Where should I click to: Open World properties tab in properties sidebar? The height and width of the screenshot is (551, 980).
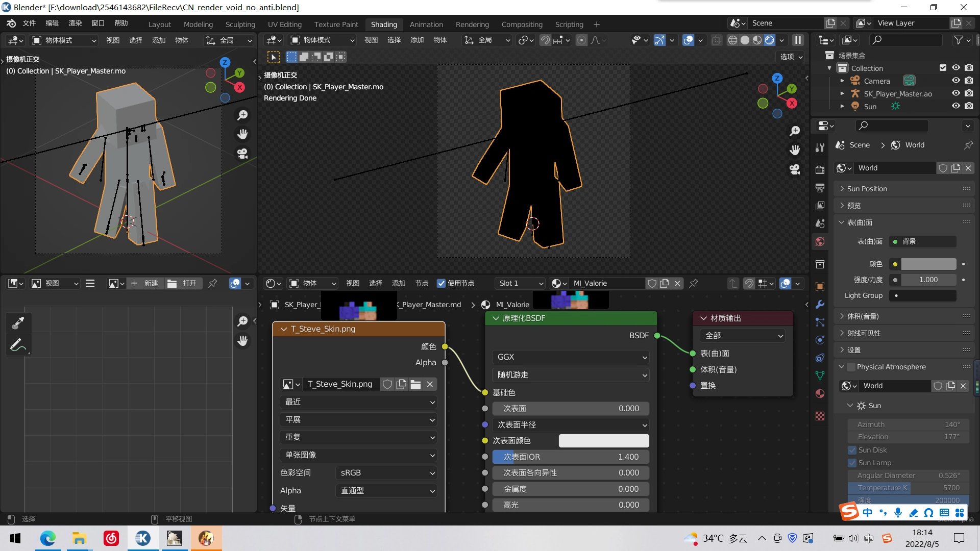point(820,241)
